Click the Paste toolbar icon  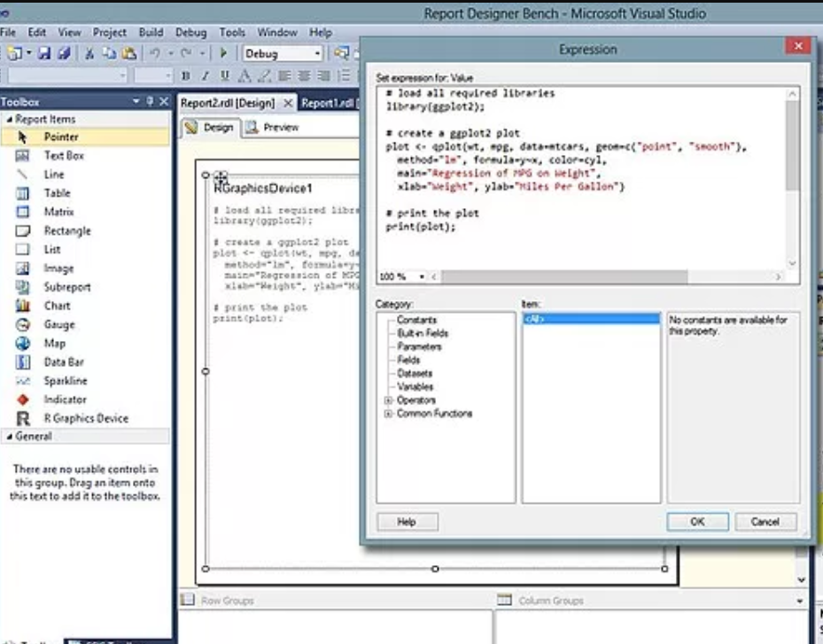click(129, 53)
